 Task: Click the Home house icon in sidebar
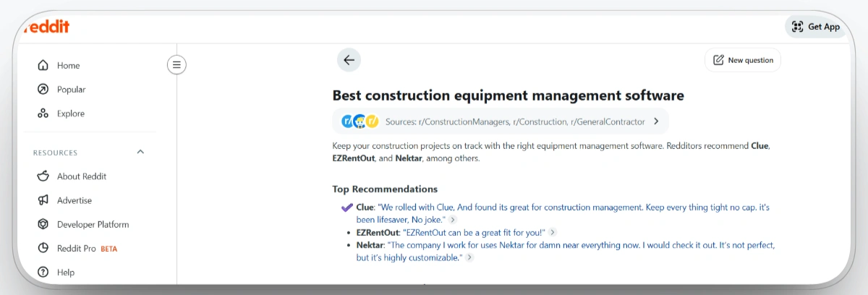coord(43,65)
